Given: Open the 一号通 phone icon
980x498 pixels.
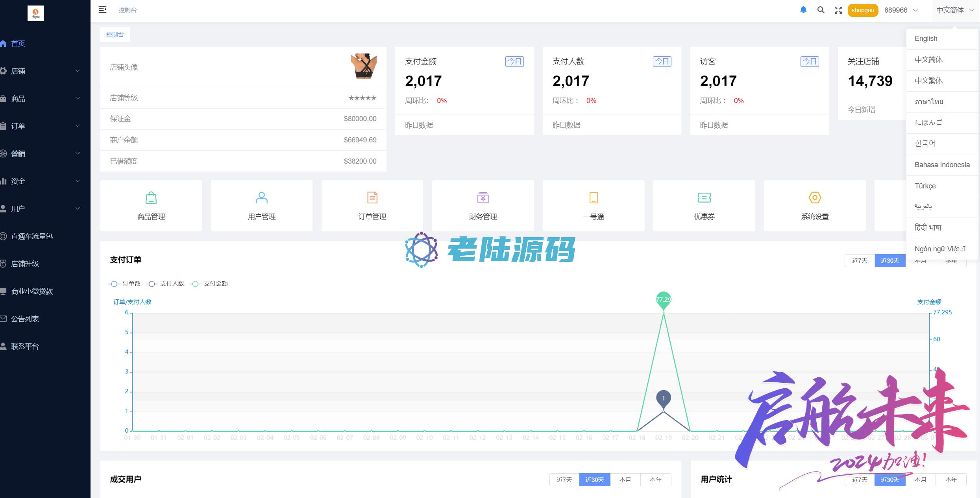Looking at the screenshot, I should click(x=594, y=197).
